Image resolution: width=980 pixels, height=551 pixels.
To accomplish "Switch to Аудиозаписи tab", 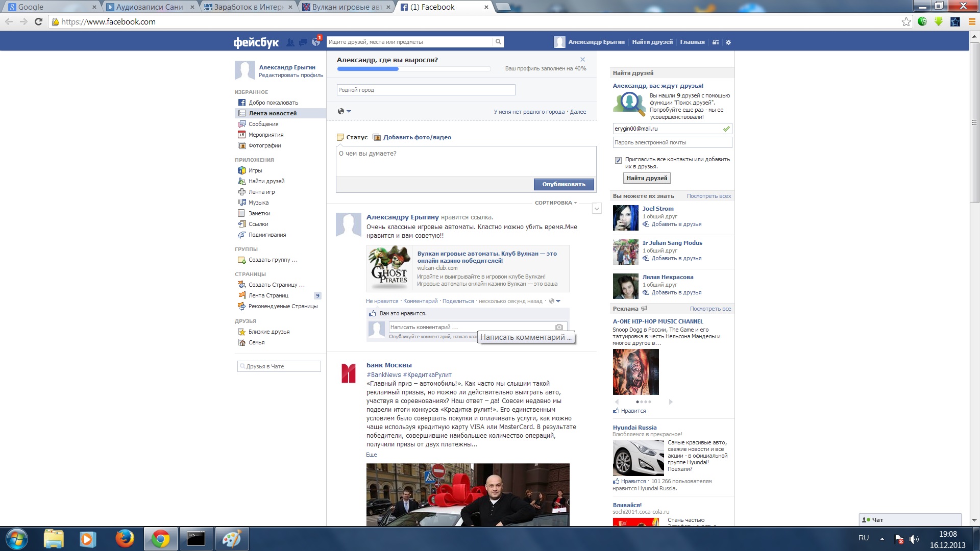I will [x=150, y=7].
